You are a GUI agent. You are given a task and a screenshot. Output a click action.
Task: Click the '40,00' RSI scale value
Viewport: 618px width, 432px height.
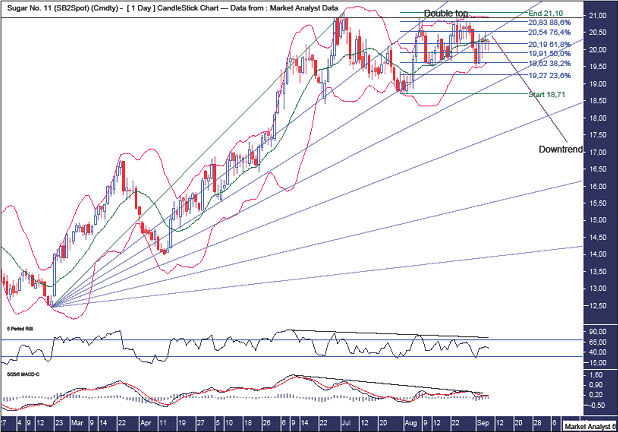[x=598, y=352]
